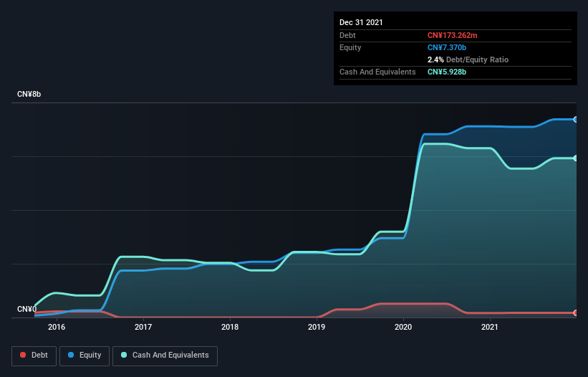Viewport: 588px width, 377px height.
Task: Click the 2017 x-axis label
Action: [143, 327]
